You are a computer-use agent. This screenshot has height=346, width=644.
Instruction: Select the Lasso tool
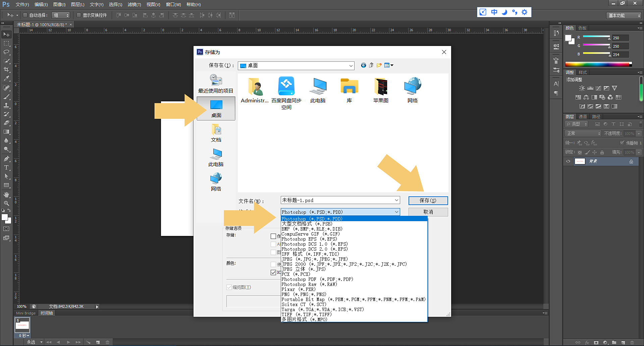click(x=6, y=52)
